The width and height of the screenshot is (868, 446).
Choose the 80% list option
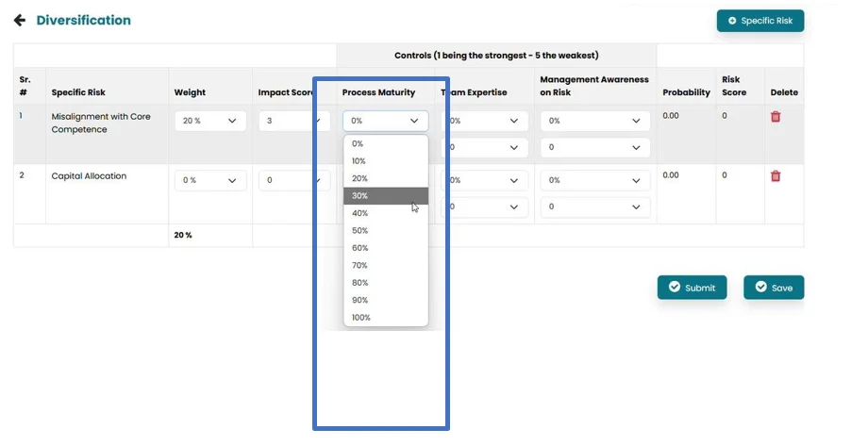tap(385, 283)
